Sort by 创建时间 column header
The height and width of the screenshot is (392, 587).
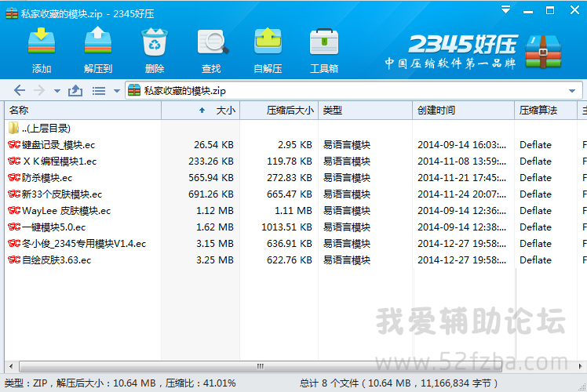464,110
